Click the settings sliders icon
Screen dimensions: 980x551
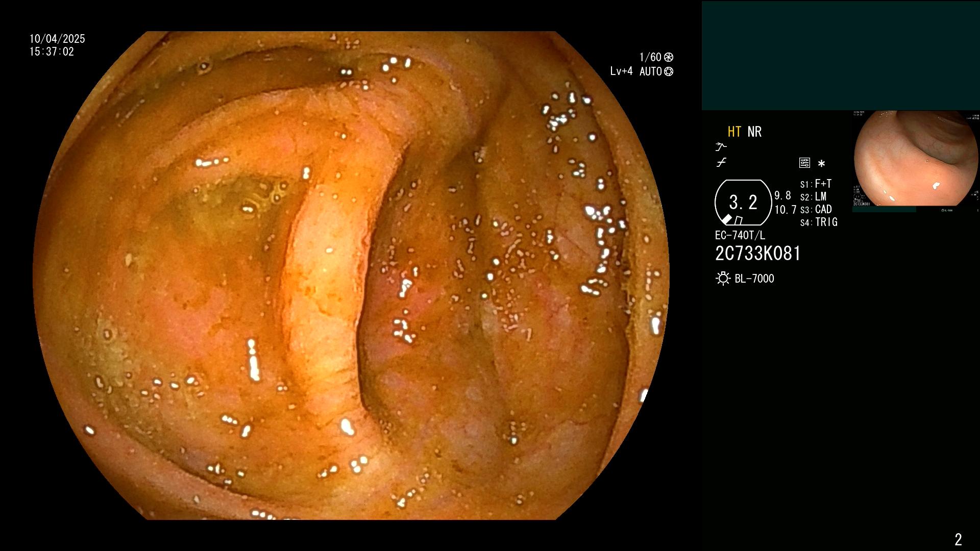pyautogui.click(x=804, y=163)
